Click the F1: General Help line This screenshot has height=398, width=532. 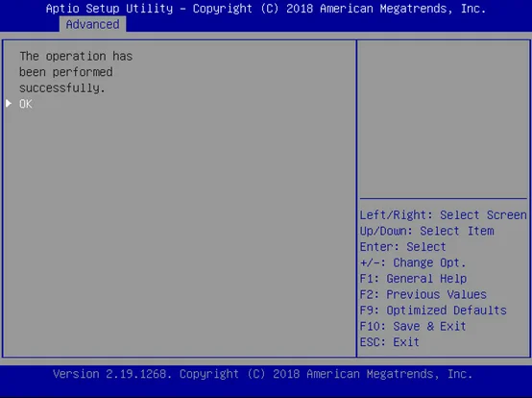tap(413, 279)
